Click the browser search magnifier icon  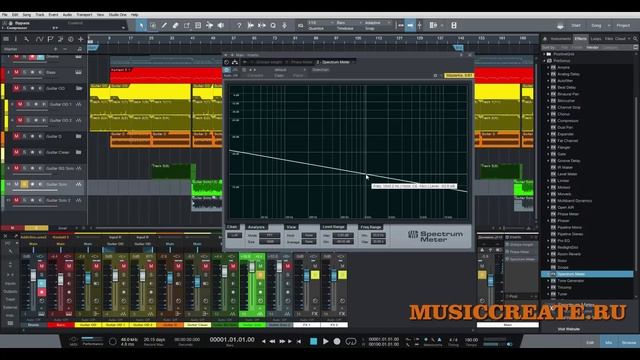(635, 39)
